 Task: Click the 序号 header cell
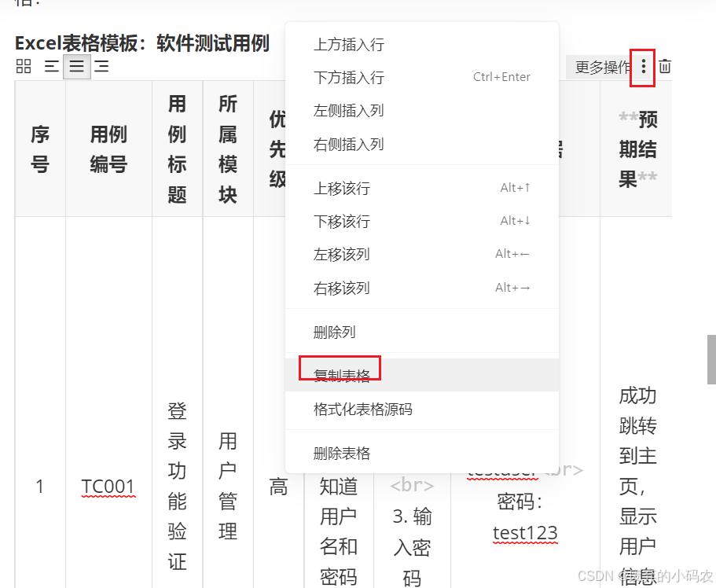[x=40, y=149]
